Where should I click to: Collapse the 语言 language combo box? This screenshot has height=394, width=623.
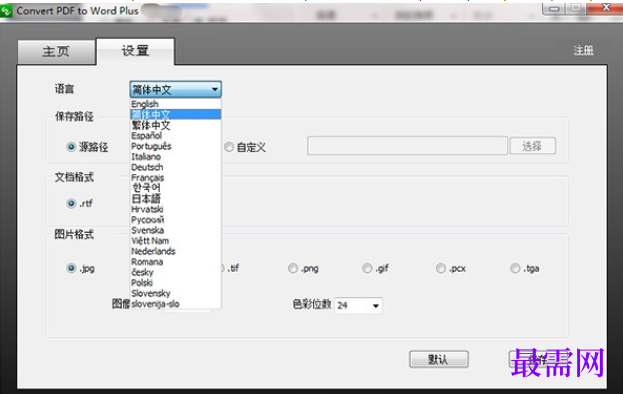(176, 89)
